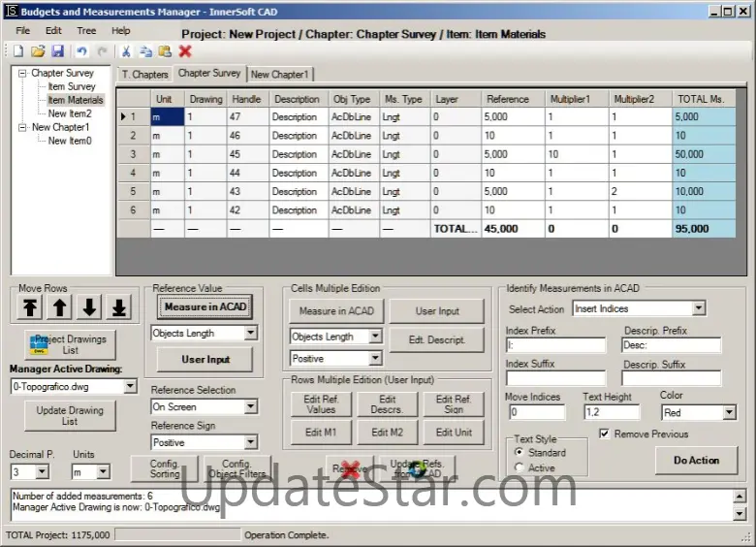Click log panel scroll down arrow
The image size is (756, 547).
pyautogui.click(x=740, y=514)
